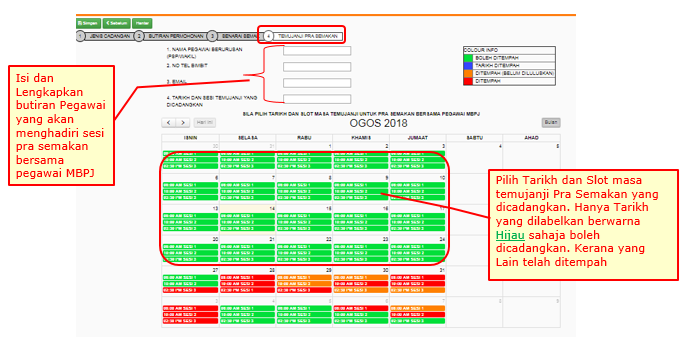Image resolution: width=686 pixels, height=361 pixels.
Task: Open step 1 Jenis Cadangan tab
Action: (105, 36)
